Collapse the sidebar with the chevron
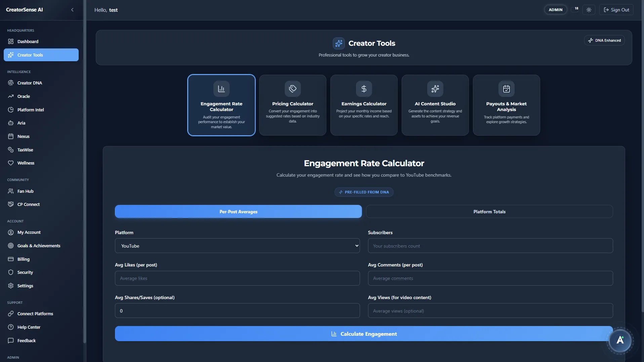Image resolution: width=644 pixels, height=362 pixels. (72, 10)
